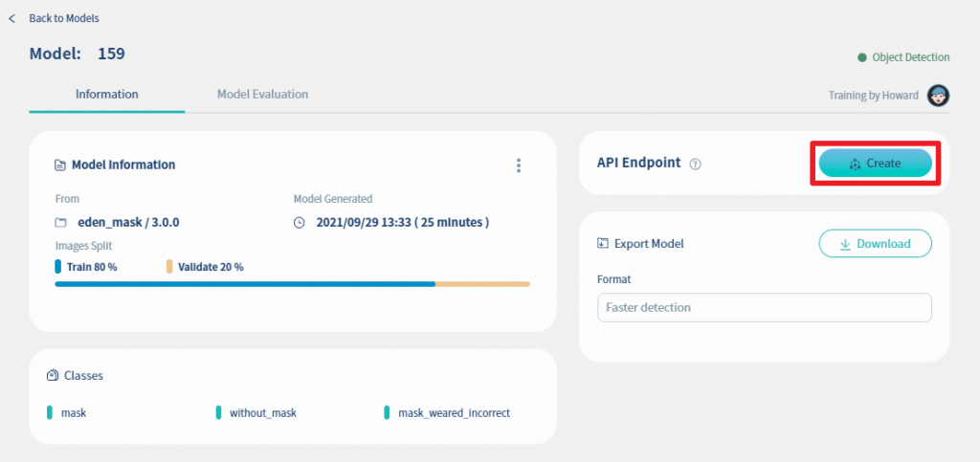Click the API Endpoint help question icon
This screenshot has height=462, width=980.
[695, 165]
